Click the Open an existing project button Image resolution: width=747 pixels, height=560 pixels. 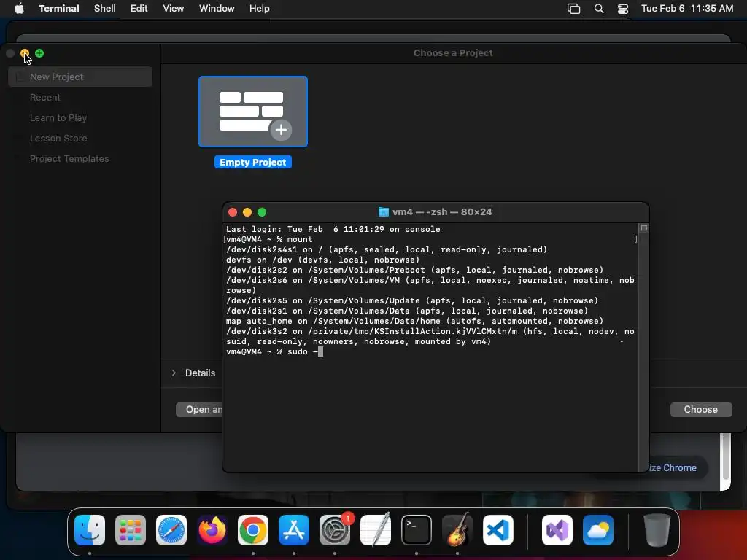(199, 410)
